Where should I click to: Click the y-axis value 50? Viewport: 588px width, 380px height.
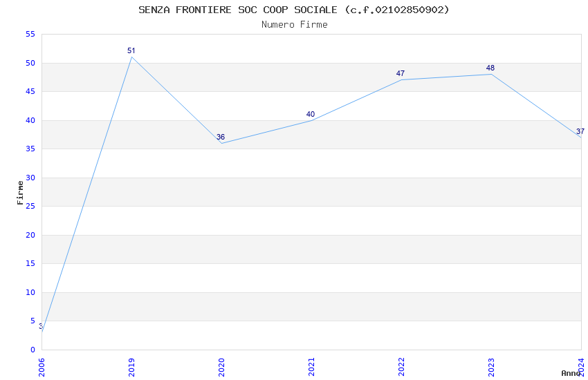pos(30,63)
